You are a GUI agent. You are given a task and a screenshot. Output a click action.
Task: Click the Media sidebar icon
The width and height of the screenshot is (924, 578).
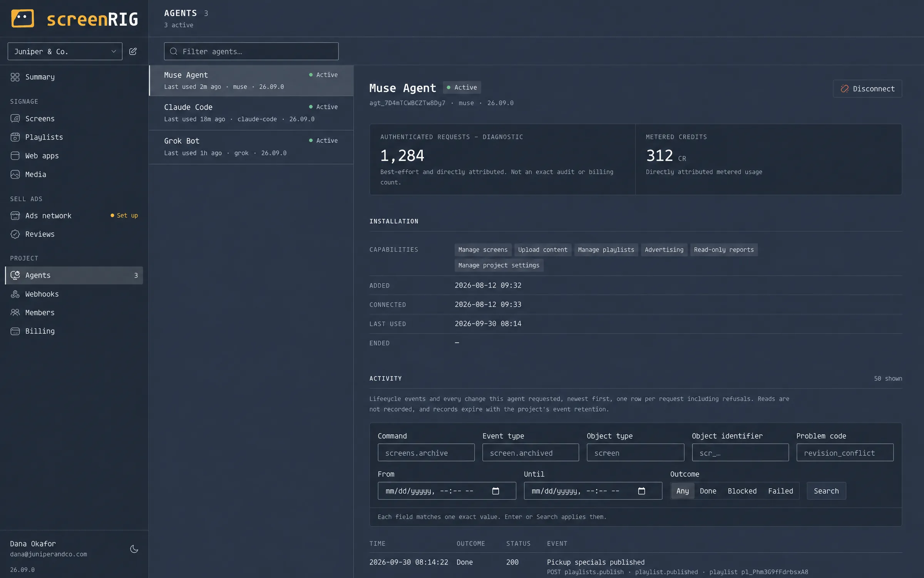click(x=15, y=175)
